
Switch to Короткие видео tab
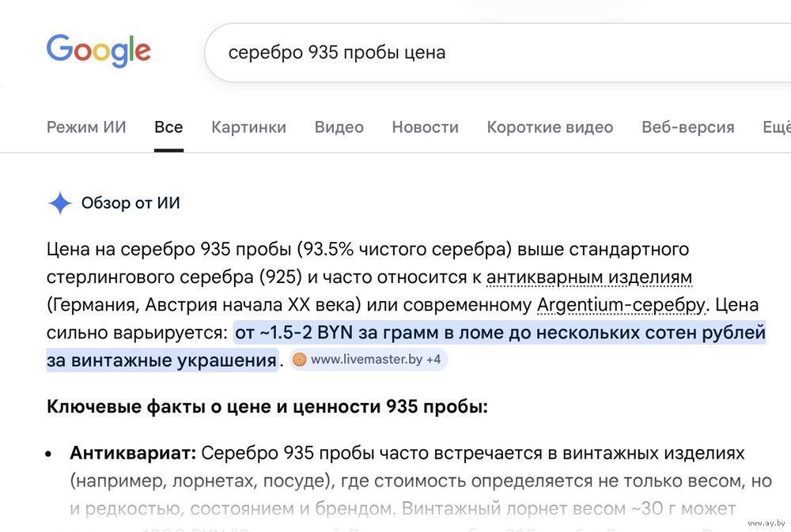(x=550, y=127)
